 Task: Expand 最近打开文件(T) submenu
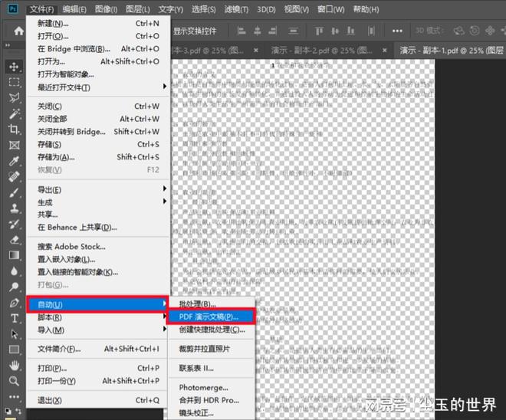[98, 87]
